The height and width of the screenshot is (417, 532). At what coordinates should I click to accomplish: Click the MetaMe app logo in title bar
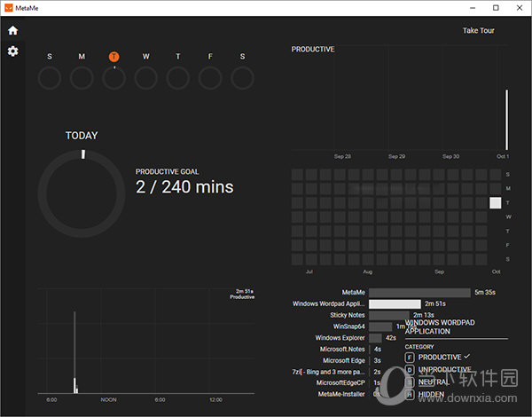(x=9, y=8)
